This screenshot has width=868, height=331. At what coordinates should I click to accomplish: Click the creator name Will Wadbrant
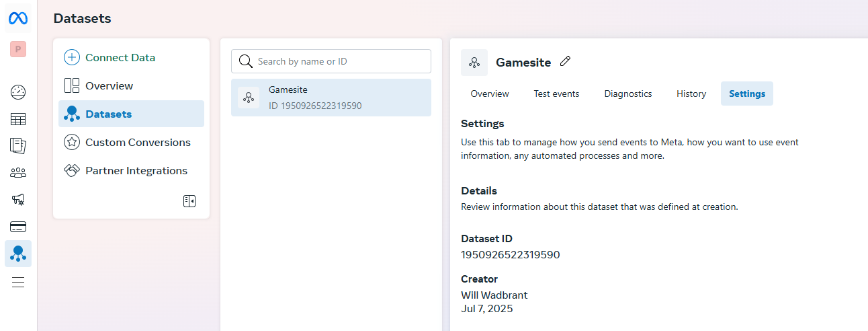coord(494,295)
